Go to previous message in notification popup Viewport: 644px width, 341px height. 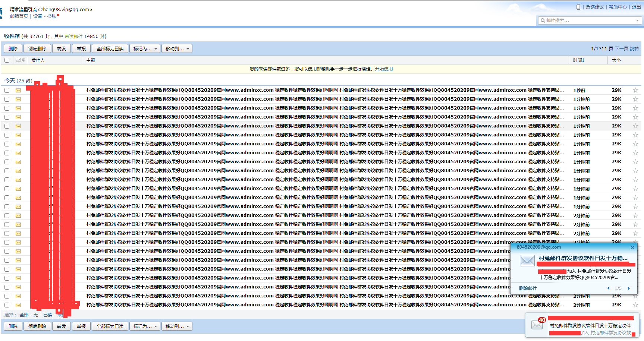pos(609,288)
